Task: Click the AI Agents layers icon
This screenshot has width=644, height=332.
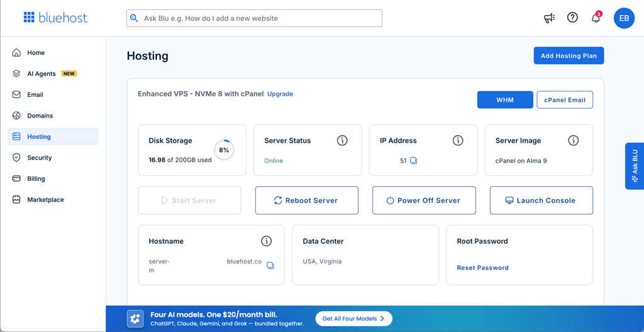Action: pos(16,74)
